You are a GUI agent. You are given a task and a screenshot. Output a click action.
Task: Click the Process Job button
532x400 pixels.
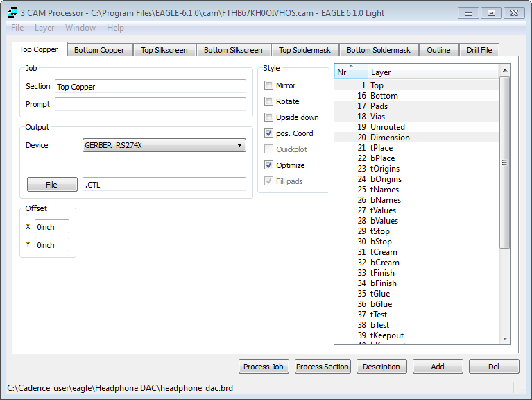(x=264, y=367)
